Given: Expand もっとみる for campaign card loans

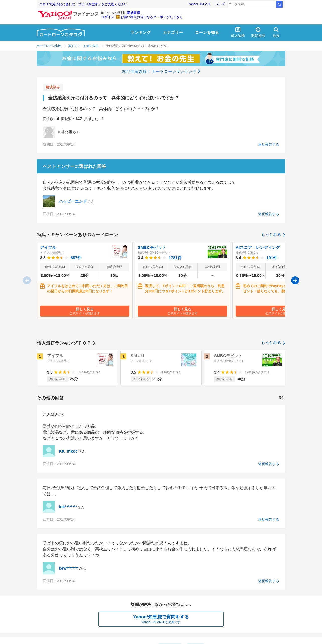Looking at the screenshot, I should pos(273,235).
